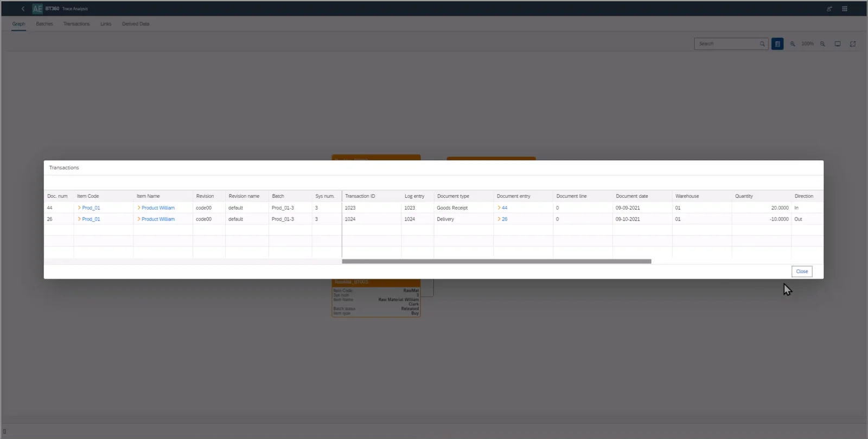Select the 09-09-2021 document date cell

(642, 208)
